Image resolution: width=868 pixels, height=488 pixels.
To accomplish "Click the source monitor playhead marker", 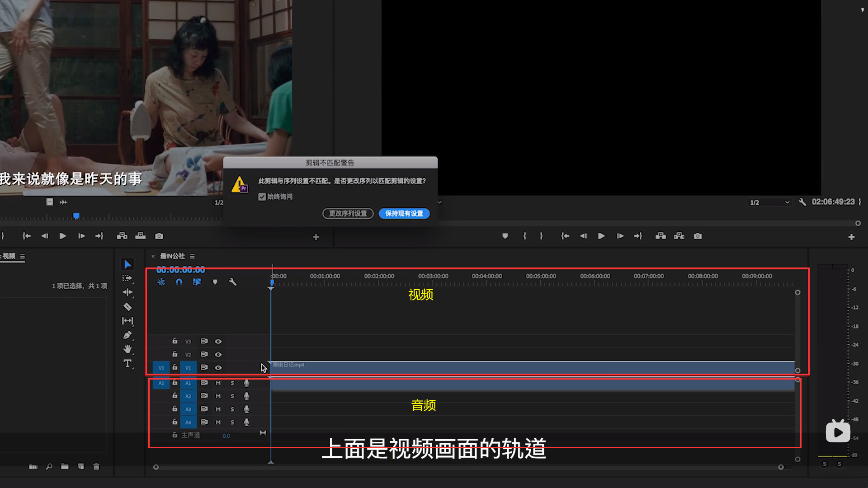I will click(x=76, y=216).
